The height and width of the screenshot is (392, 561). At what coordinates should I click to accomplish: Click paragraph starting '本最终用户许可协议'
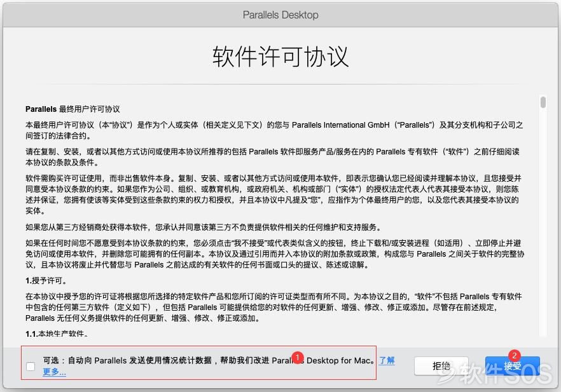[x=274, y=130]
